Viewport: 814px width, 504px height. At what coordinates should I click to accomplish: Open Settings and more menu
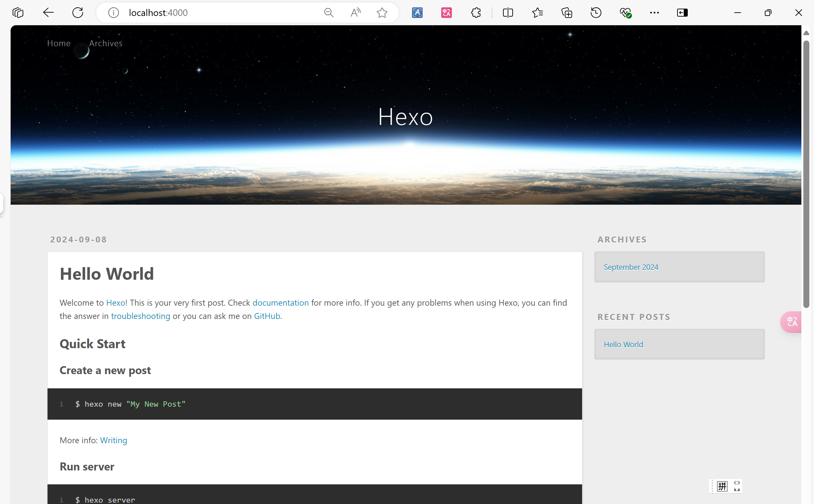(x=654, y=13)
